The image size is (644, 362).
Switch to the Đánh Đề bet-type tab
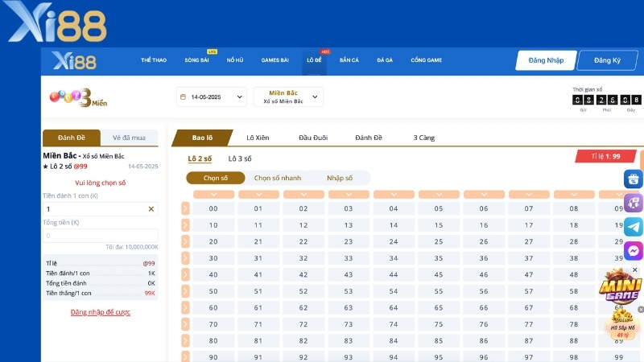click(369, 138)
